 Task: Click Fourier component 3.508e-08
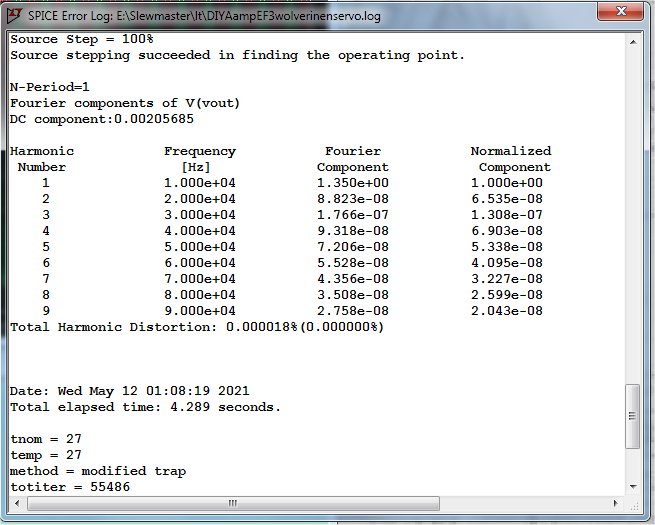point(353,295)
